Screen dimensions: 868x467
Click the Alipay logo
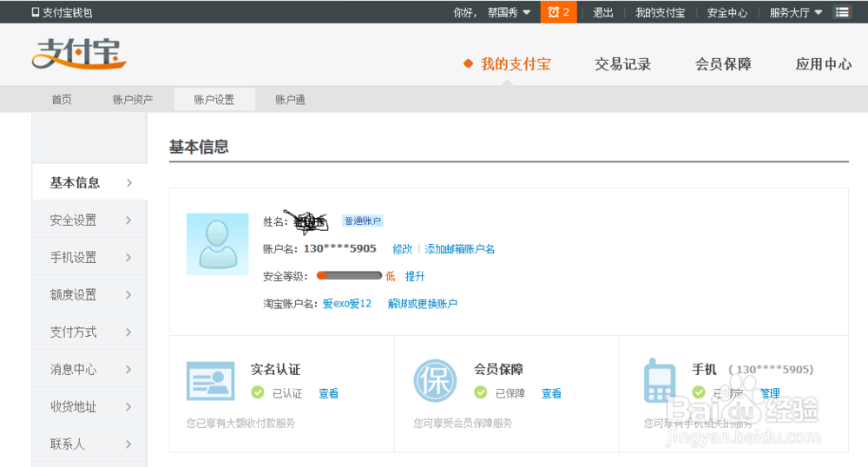coord(79,54)
